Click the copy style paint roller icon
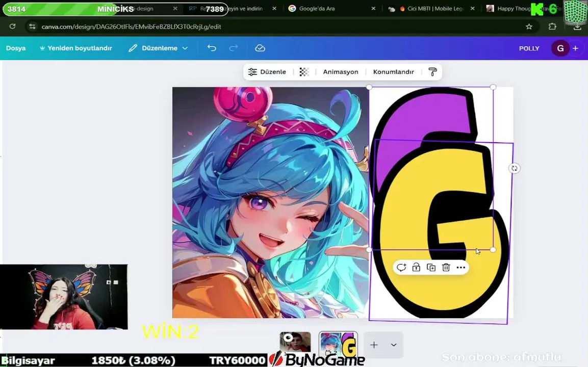 [432, 72]
